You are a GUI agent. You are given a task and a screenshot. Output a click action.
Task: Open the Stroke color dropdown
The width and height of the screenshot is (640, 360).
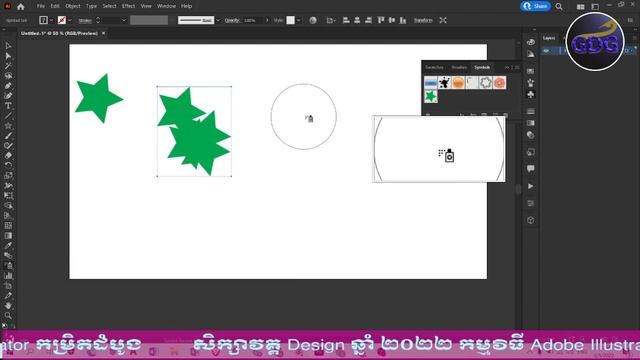point(70,20)
